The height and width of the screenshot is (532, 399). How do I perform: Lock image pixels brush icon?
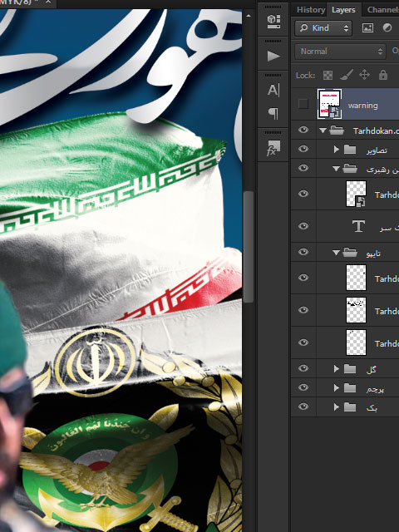point(346,75)
